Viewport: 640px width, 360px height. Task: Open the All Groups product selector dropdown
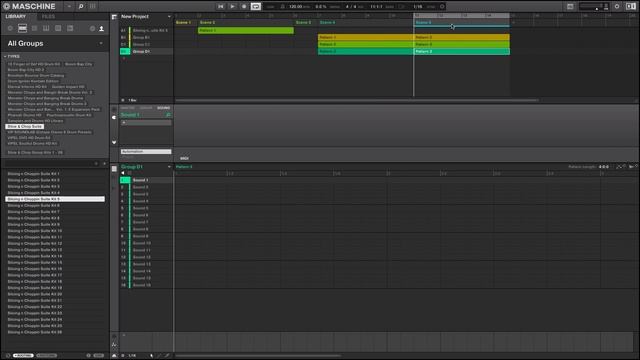(101, 43)
